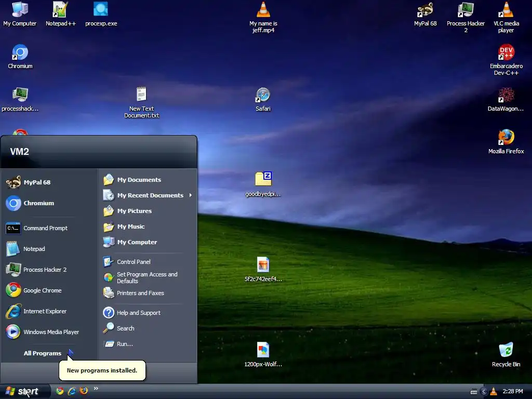Click the Start button

coord(24,392)
